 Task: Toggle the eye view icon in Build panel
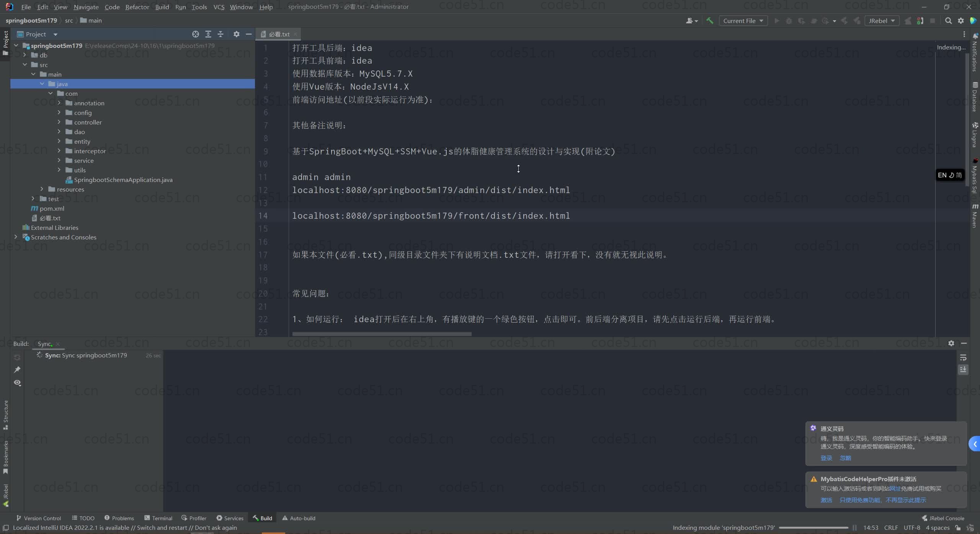17,383
